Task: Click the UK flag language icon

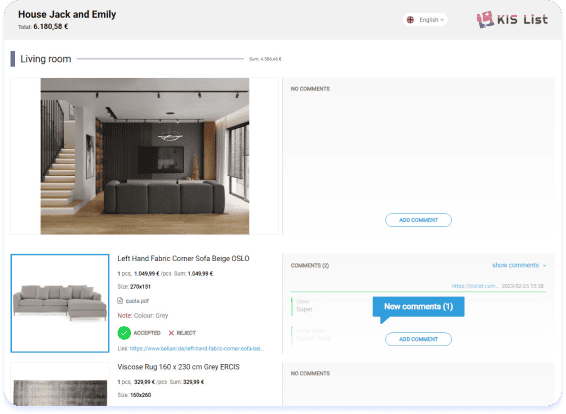Action: click(x=410, y=20)
